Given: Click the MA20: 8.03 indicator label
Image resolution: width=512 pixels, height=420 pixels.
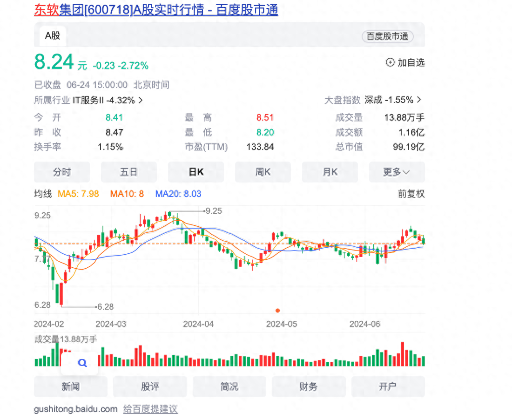Looking at the screenshot, I should pos(178,194).
